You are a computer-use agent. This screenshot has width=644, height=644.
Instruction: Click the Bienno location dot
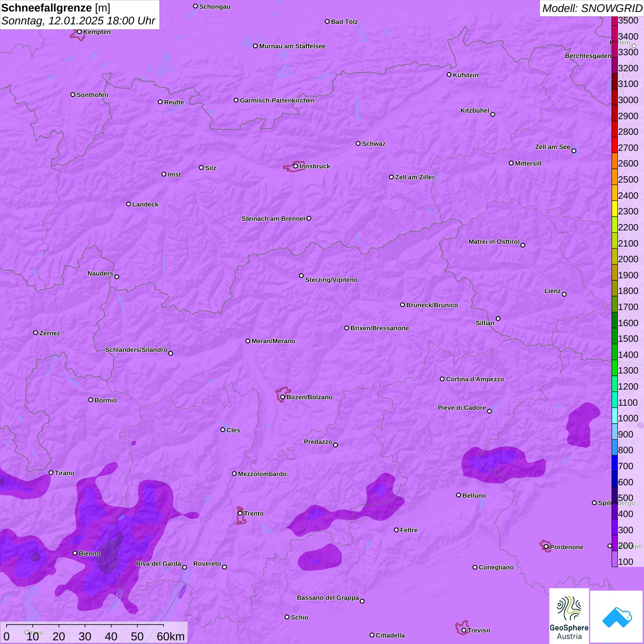[75, 553]
